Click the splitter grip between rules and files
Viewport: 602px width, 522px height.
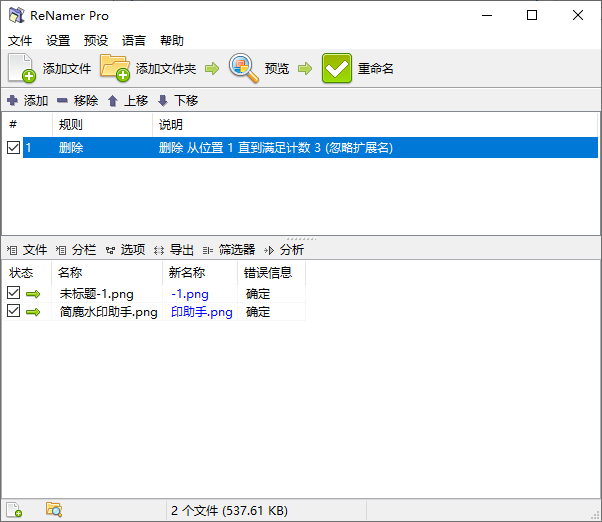pyautogui.click(x=301, y=239)
